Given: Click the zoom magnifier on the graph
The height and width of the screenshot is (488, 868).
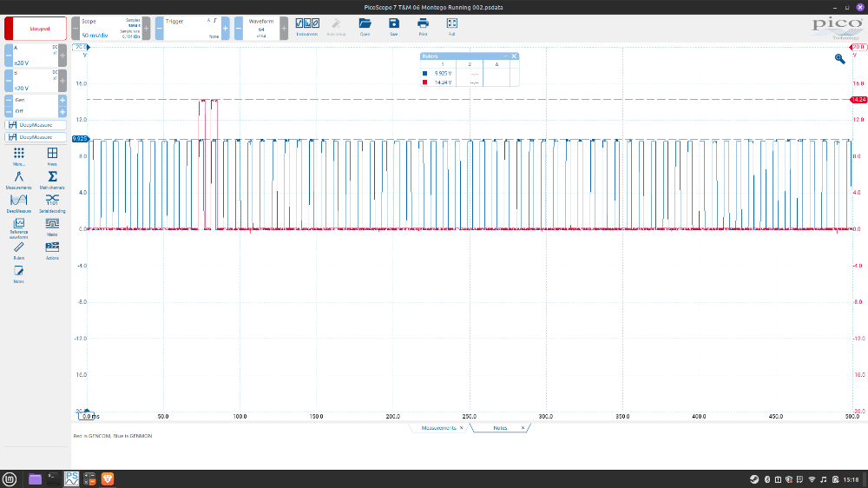Looking at the screenshot, I should pos(839,59).
